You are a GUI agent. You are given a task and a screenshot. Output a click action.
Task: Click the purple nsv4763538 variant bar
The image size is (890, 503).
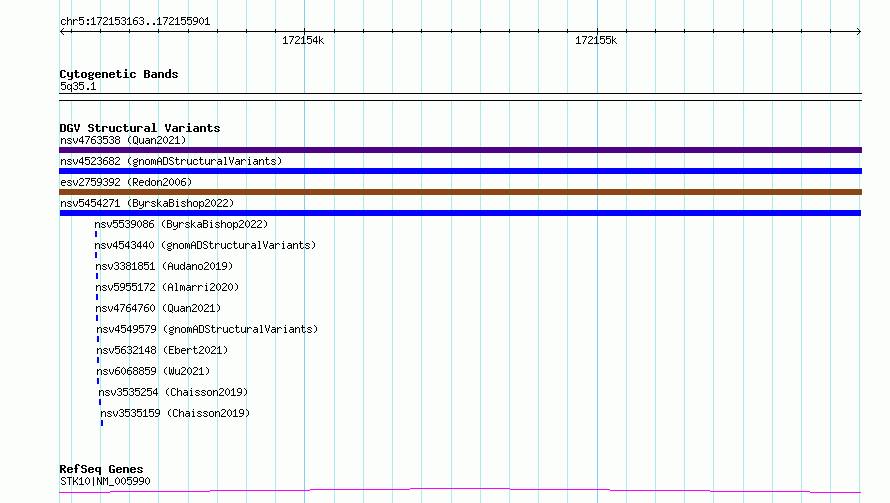pos(460,150)
